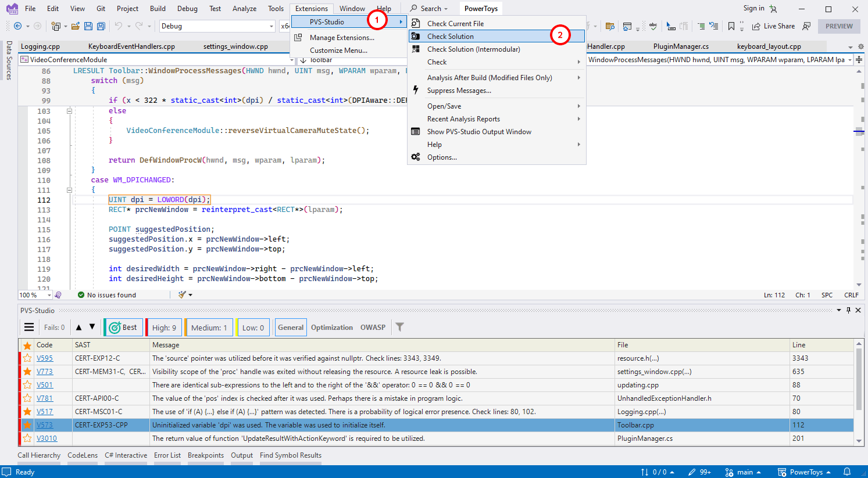The width and height of the screenshot is (868, 478).
Task: Click the Send Feedback icon beside Live Share
Action: [x=806, y=26]
